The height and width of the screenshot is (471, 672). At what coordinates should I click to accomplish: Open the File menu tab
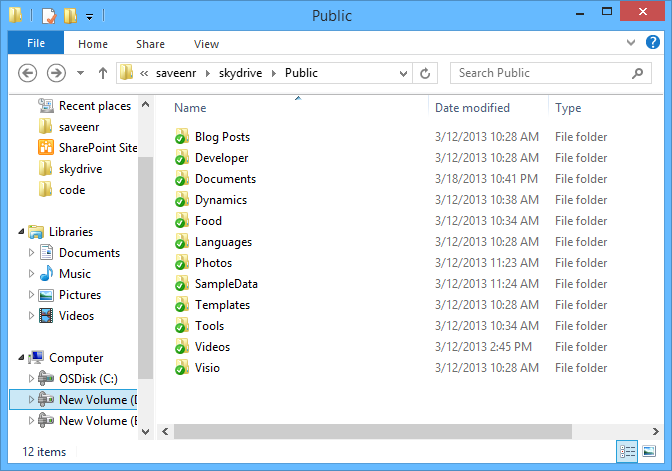tap(36, 44)
